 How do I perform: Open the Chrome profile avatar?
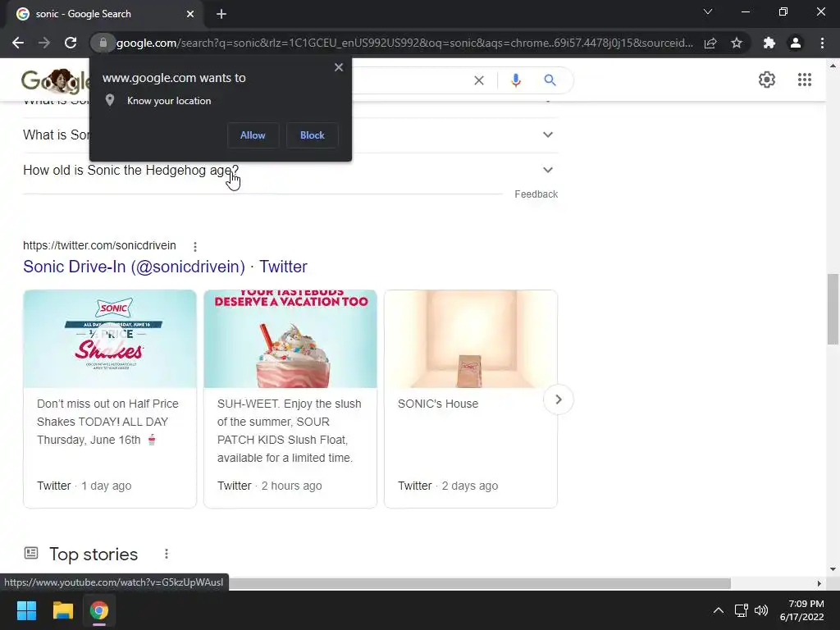coord(796,43)
